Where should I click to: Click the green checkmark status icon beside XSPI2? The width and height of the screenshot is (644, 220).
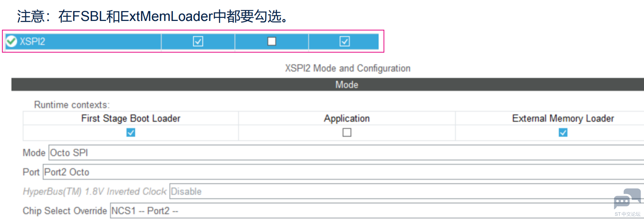(x=11, y=41)
